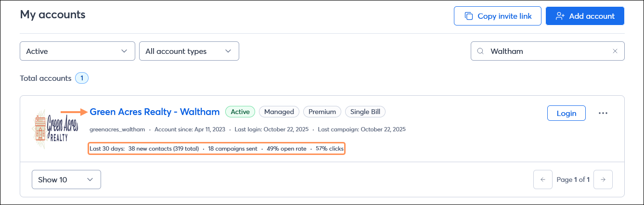Click the search magnifier icon
Screen dimensions: 644x205
(480, 51)
